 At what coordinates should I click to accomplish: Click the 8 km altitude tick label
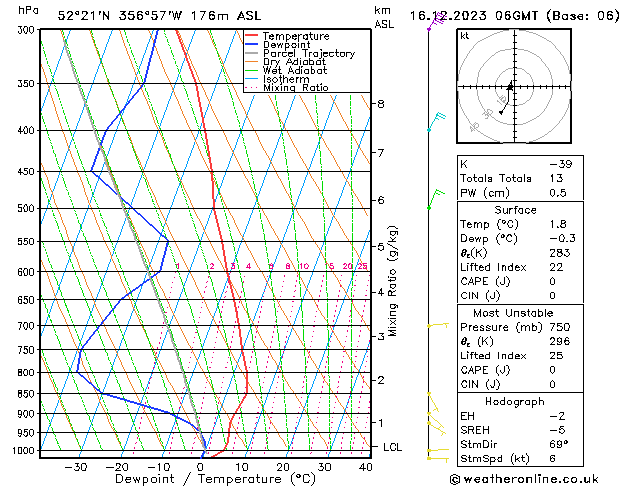pyautogui.click(x=381, y=104)
